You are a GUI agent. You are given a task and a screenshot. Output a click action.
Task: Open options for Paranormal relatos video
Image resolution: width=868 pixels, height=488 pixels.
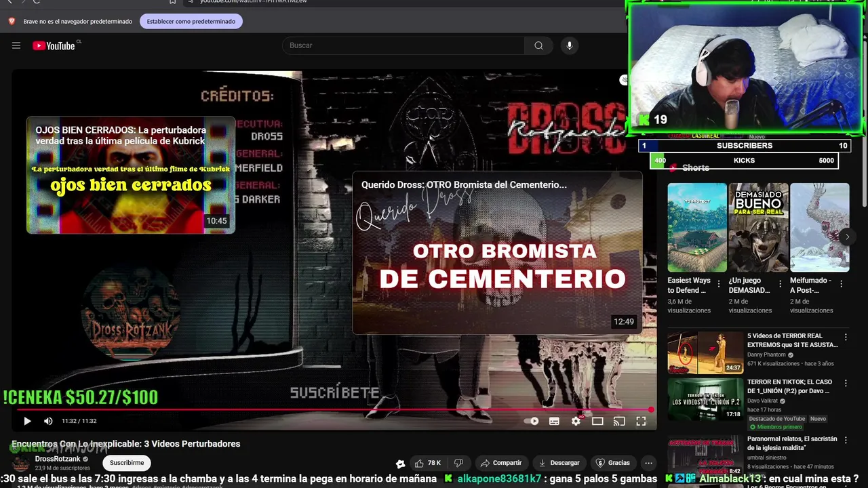(x=846, y=441)
